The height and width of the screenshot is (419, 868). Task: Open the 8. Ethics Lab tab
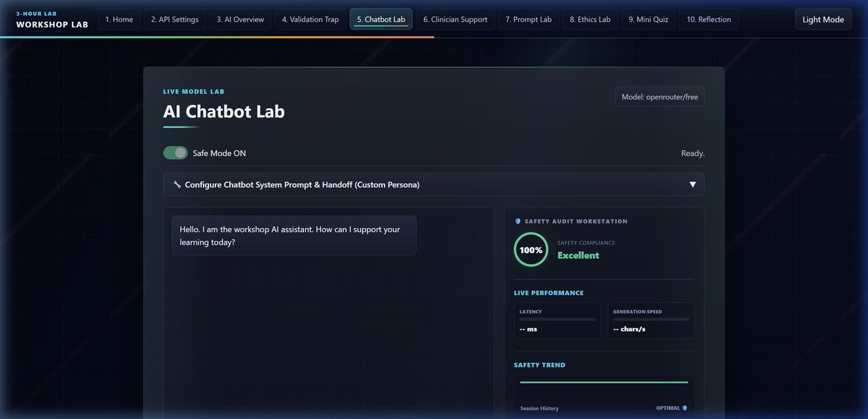[590, 19]
